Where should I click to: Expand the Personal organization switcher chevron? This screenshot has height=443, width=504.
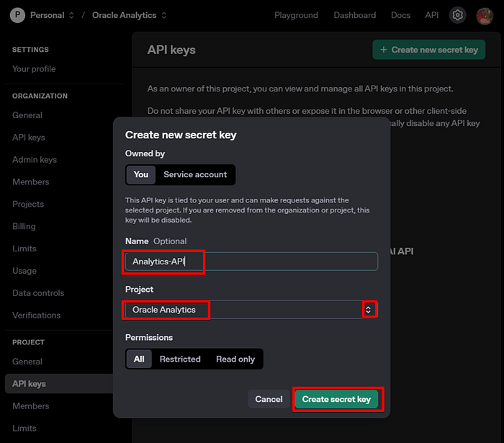coord(71,15)
